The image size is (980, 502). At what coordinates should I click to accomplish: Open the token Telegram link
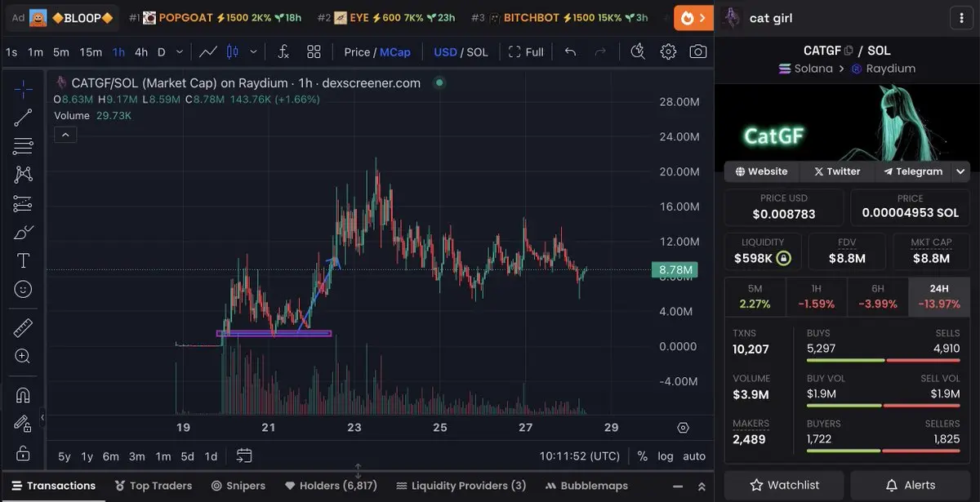(x=913, y=171)
